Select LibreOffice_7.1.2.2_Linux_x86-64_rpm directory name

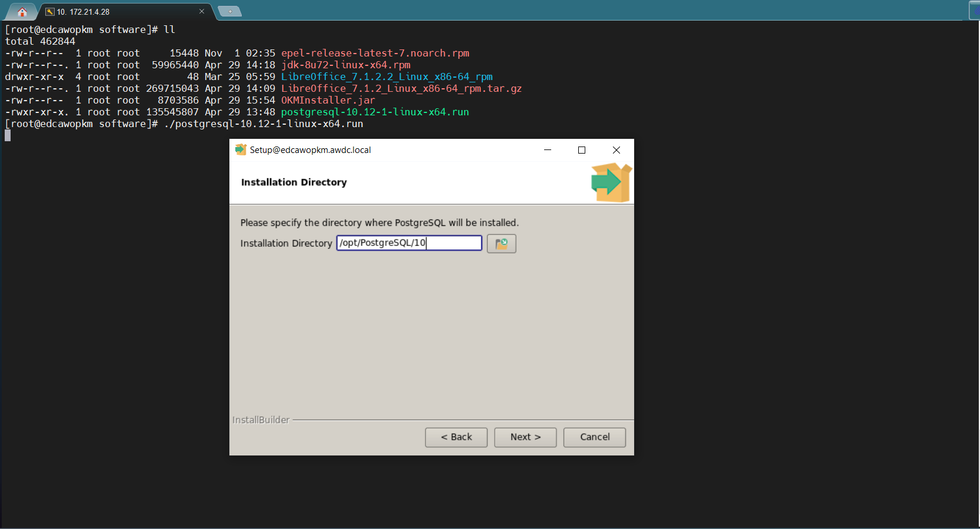coord(387,76)
